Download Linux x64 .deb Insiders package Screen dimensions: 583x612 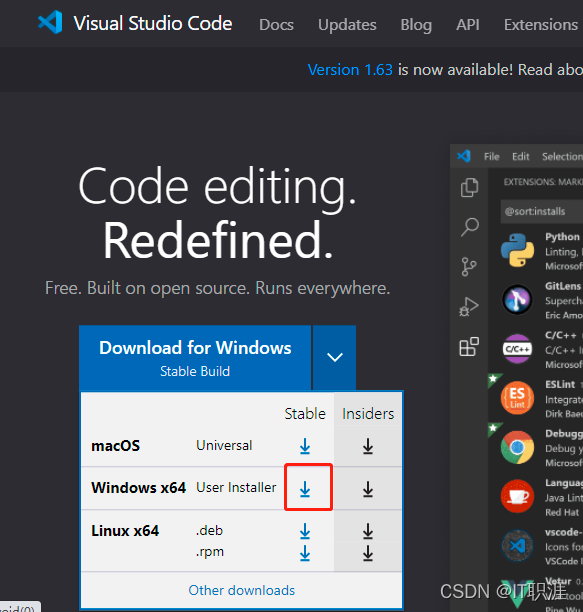pyautogui.click(x=368, y=531)
